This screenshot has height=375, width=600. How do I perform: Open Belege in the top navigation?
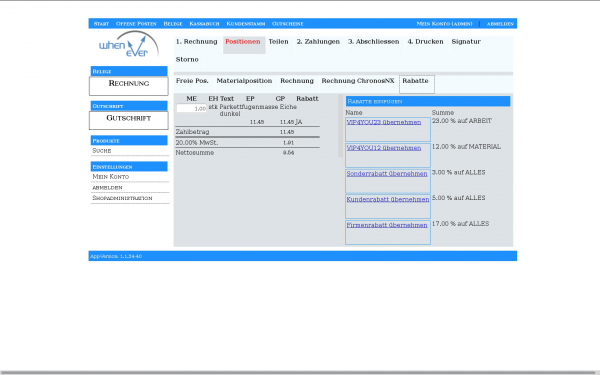pos(173,24)
